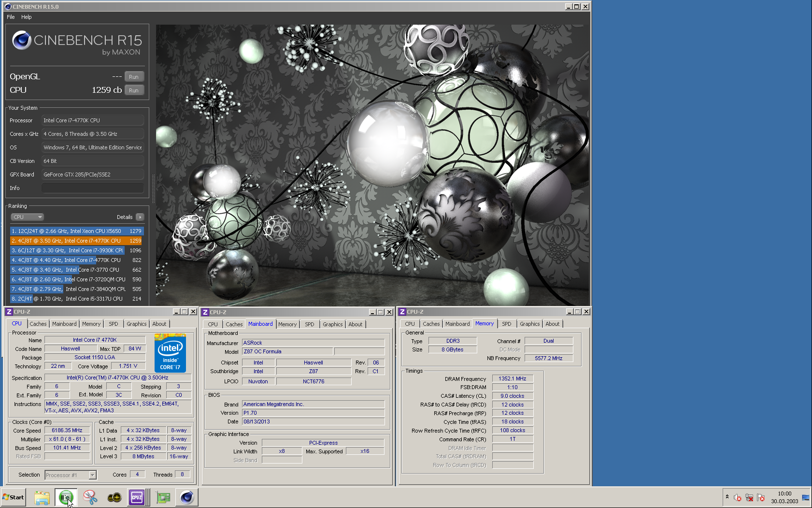The height and width of the screenshot is (508, 812).
Task: Click the Show desktop icon beside the clock
Action: (x=806, y=497)
